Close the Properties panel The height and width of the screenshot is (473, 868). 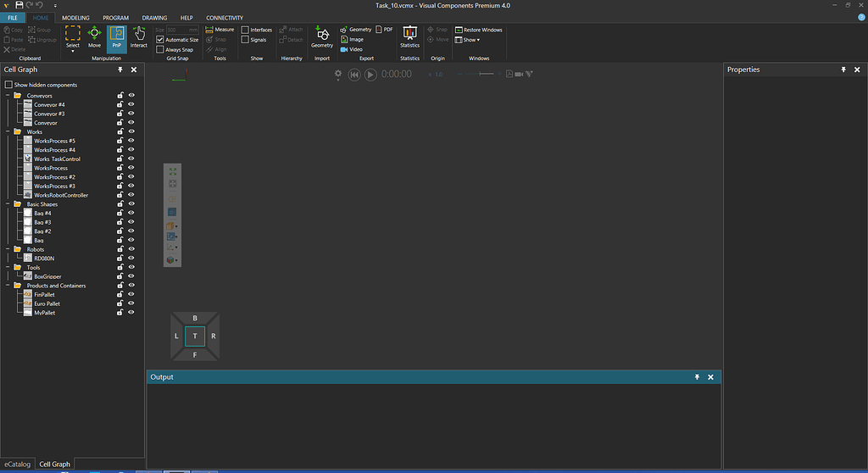pyautogui.click(x=857, y=70)
